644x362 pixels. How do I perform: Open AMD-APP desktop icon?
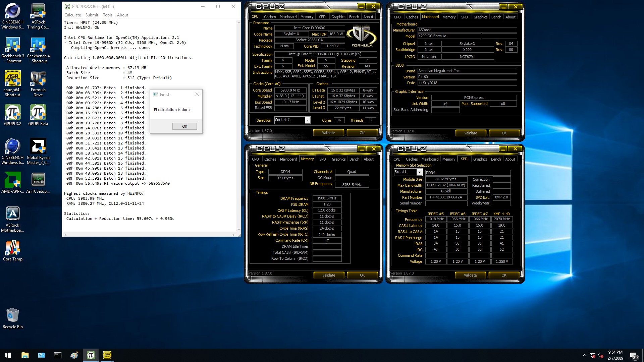[13, 183]
